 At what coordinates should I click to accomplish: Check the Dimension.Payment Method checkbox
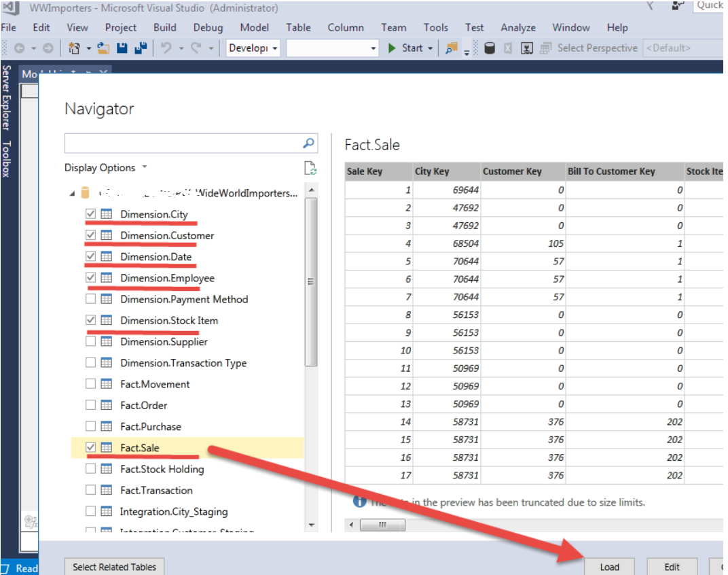91,299
